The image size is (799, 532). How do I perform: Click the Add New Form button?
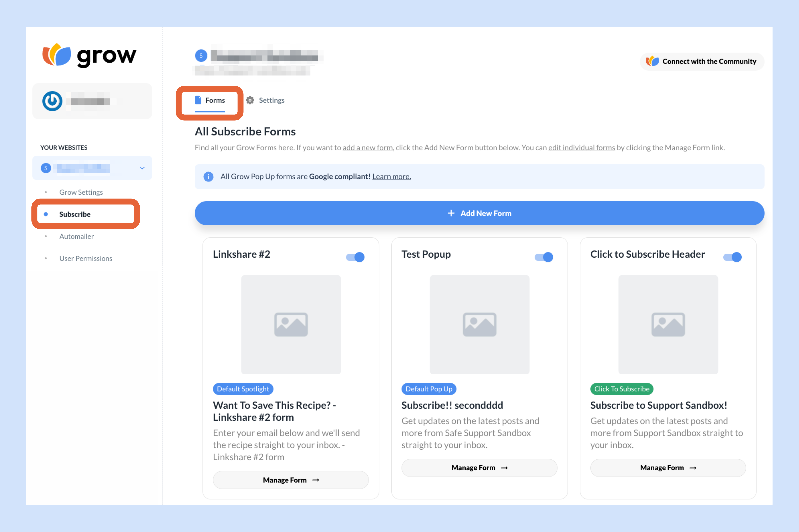point(479,213)
